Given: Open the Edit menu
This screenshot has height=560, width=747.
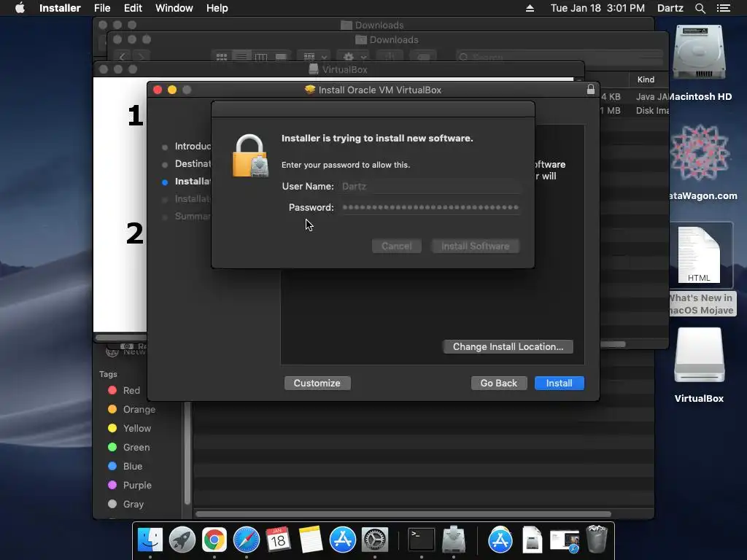Looking at the screenshot, I should coord(133,8).
